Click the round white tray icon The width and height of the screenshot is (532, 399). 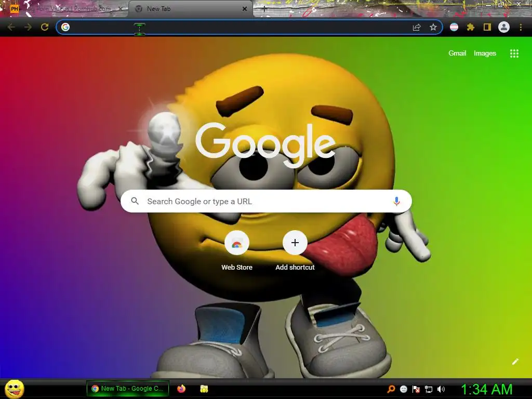(403, 389)
